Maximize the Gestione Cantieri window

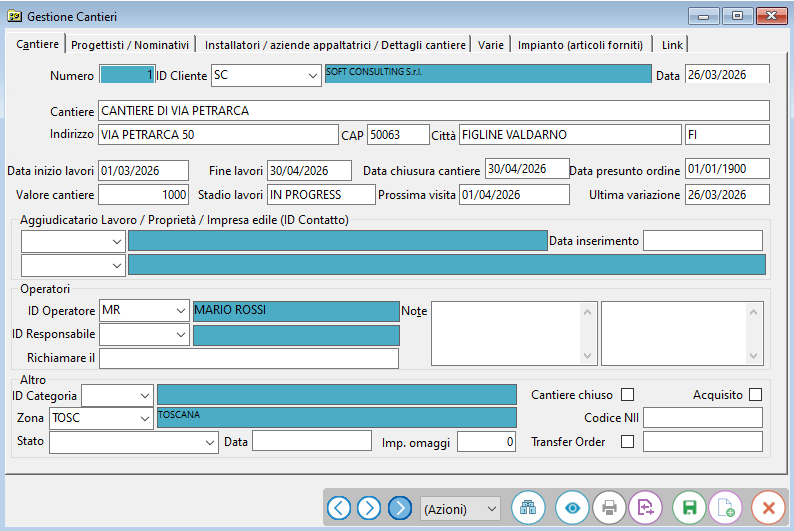click(x=737, y=16)
